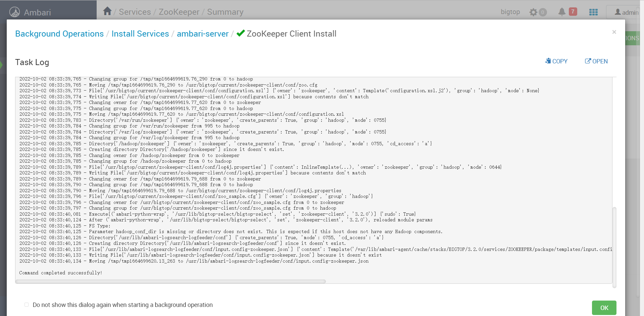Go to home via house icon
Image resolution: width=644 pixels, height=316 pixels.
click(x=107, y=11)
